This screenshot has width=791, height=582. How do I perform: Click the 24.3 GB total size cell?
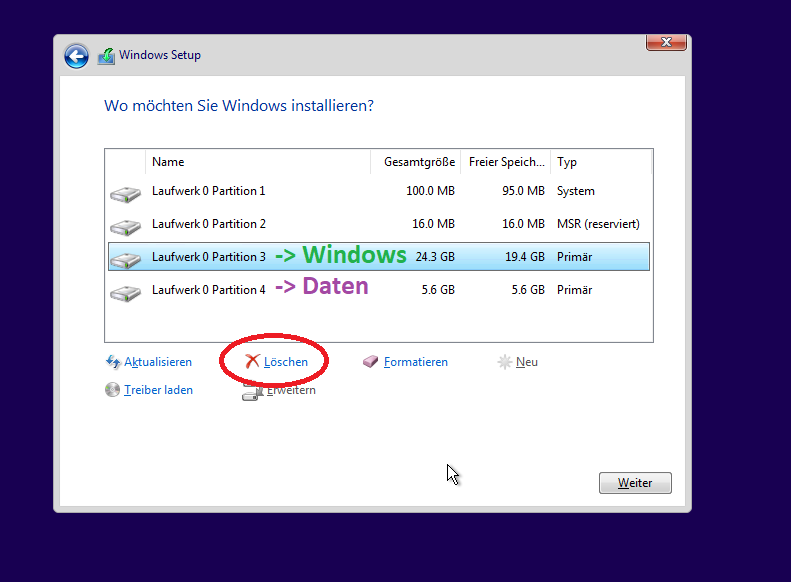click(x=435, y=257)
